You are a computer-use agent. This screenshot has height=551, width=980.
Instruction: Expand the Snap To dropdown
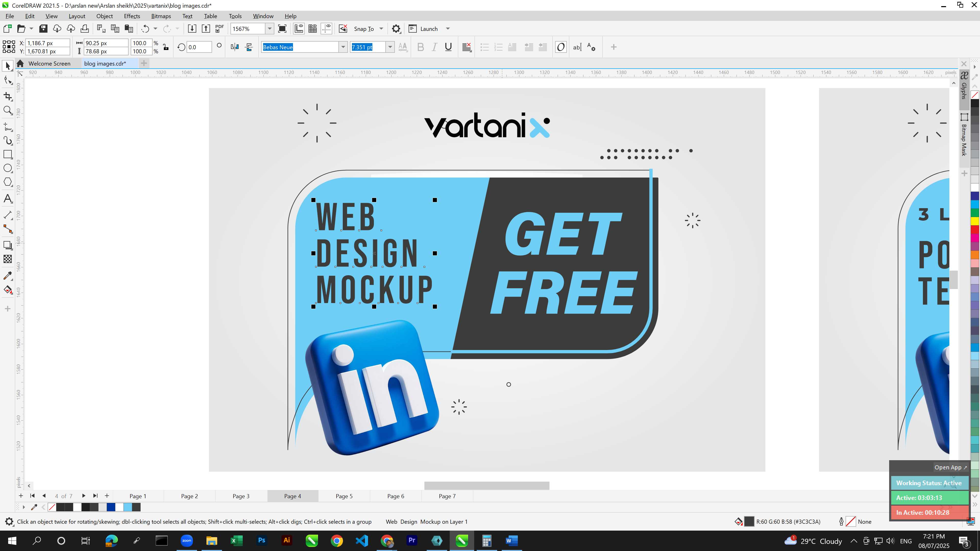click(381, 29)
